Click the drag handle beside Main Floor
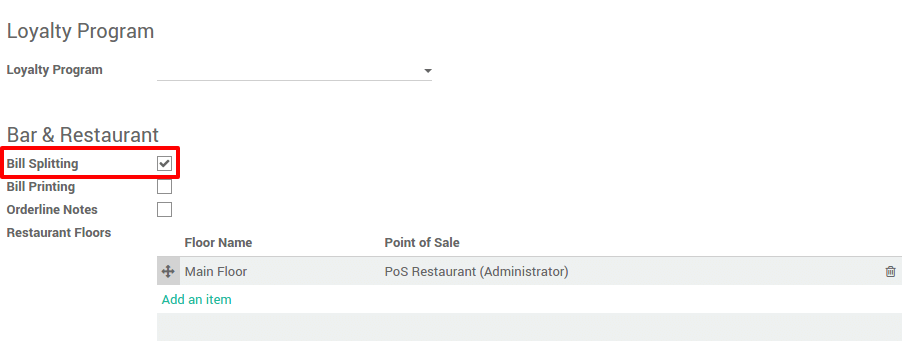916x364 pixels. (x=168, y=271)
